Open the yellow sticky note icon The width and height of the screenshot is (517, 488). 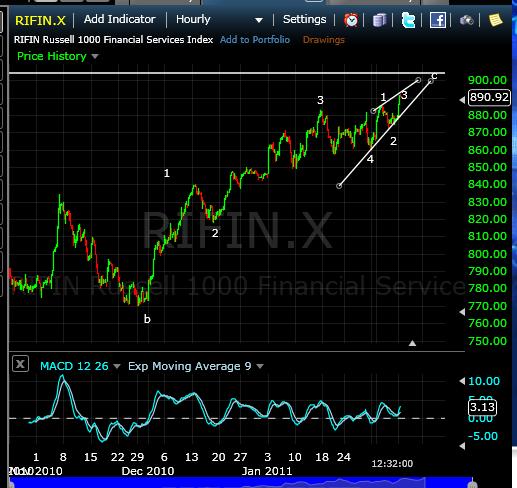495,20
